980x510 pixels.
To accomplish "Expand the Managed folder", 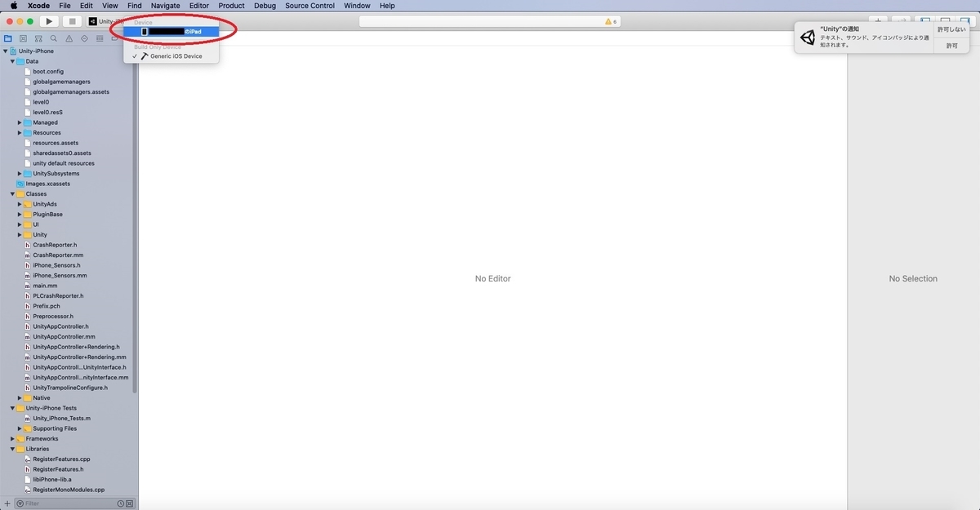I will [20, 122].
